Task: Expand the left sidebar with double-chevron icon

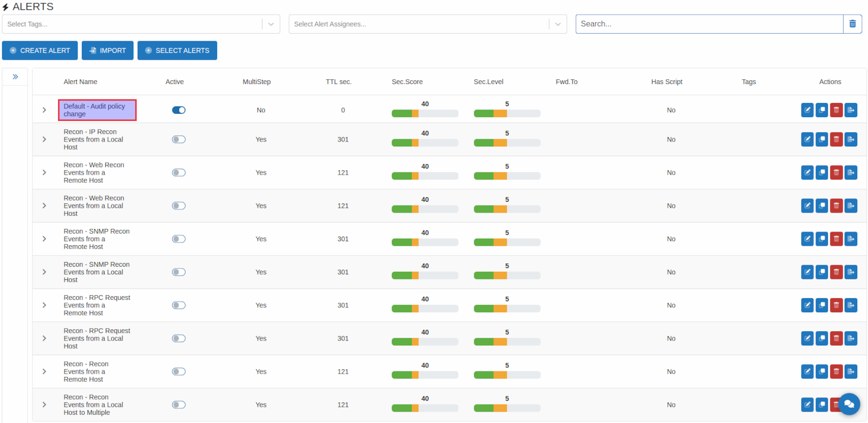Action: (x=16, y=77)
